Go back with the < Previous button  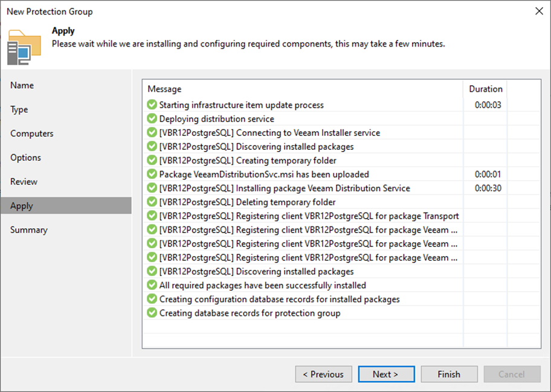323,374
